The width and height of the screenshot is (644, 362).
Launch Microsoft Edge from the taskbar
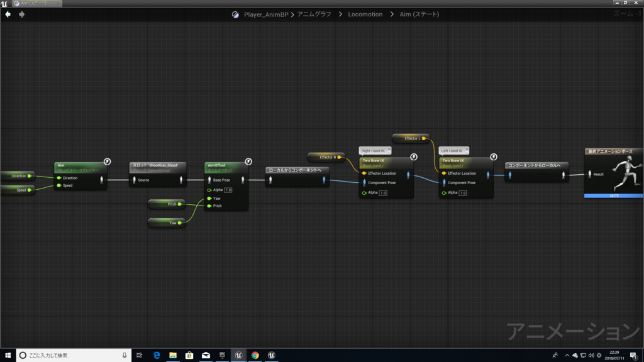click(x=157, y=356)
